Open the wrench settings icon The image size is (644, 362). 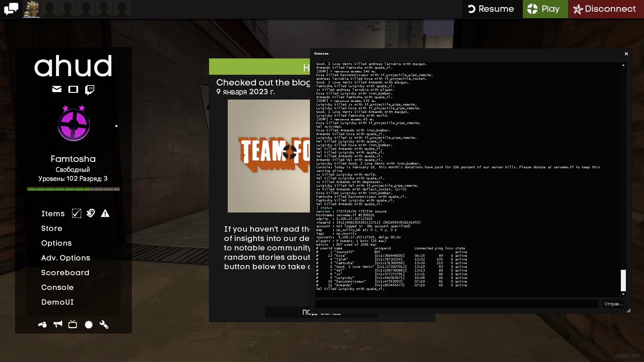(104, 324)
